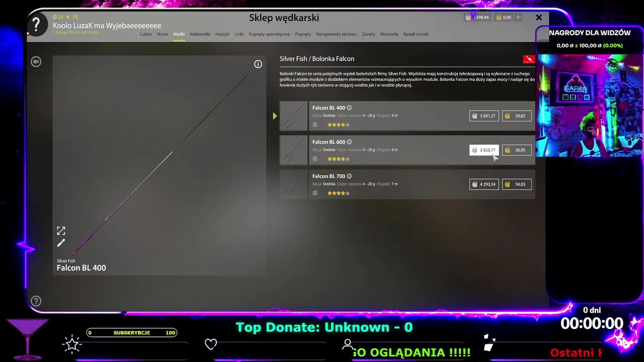Click the star rating of Falcon BL 700

pos(338,193)
